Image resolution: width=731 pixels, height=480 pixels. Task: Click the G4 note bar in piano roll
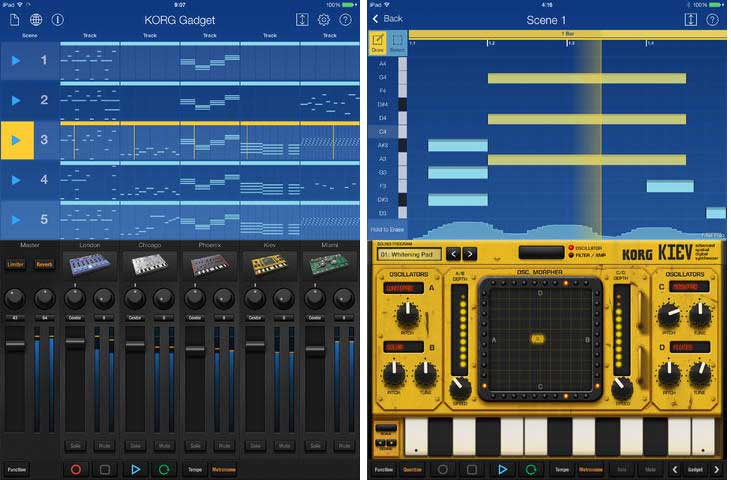pos(586,78)
